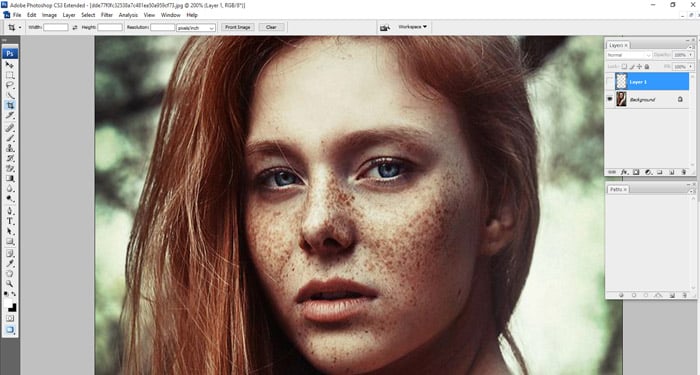The width and height of the screenshot is (700, 375).
Task: Expand the Workspace dropdown
Action: 412,27
